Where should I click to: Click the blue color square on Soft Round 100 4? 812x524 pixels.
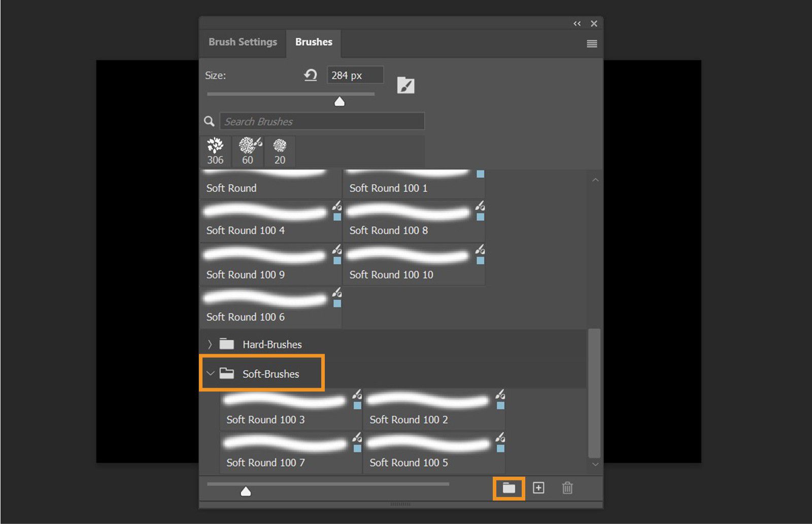point(337,217)
